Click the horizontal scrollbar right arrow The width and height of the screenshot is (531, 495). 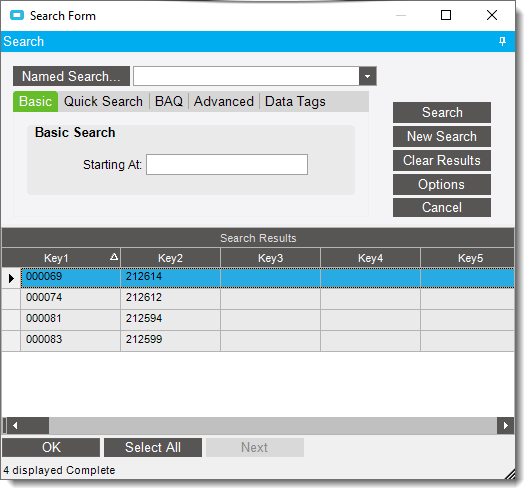(x=505, y=426)
